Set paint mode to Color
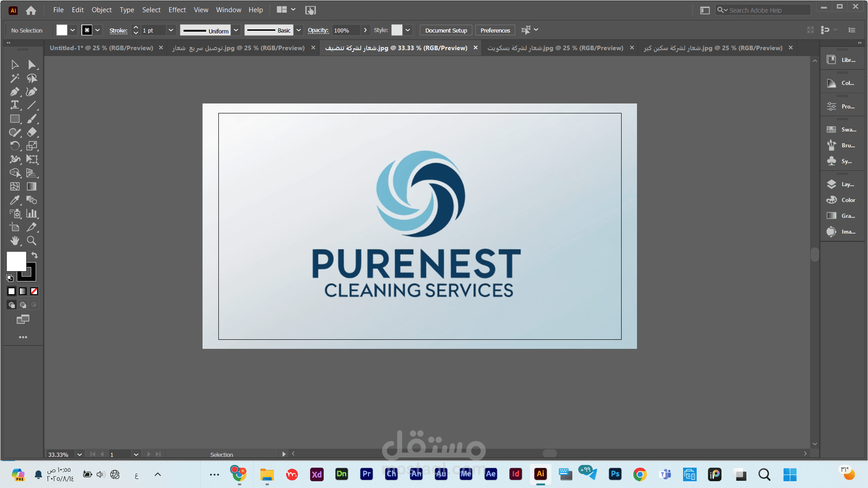Viewport: 868px width, 488px height. [x=12, y=291]
